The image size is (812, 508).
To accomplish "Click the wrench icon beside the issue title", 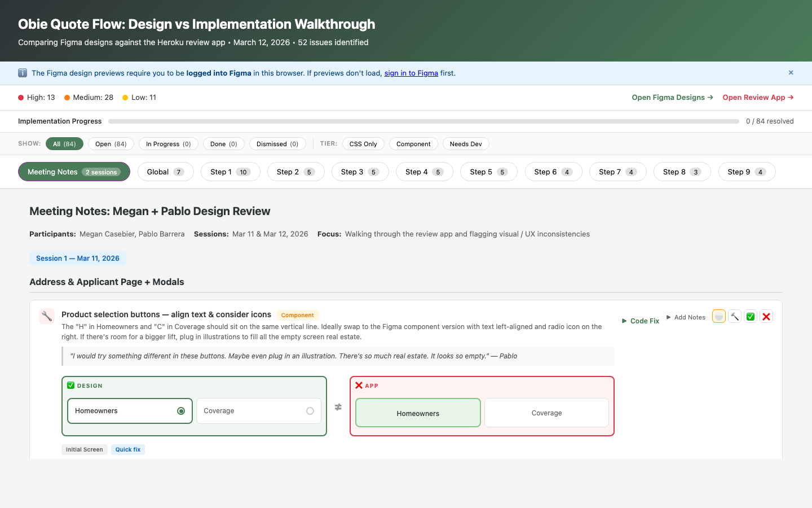I will click(46, 316).
